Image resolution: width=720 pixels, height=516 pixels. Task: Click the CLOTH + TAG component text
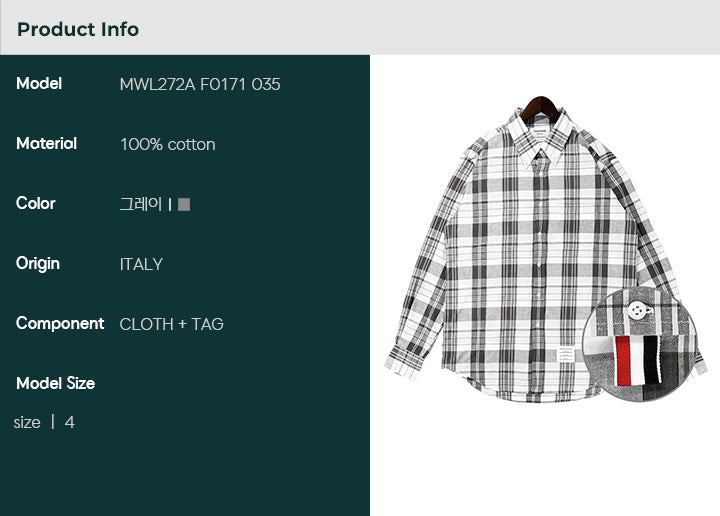pyautogui.click(x=171, y=324)
